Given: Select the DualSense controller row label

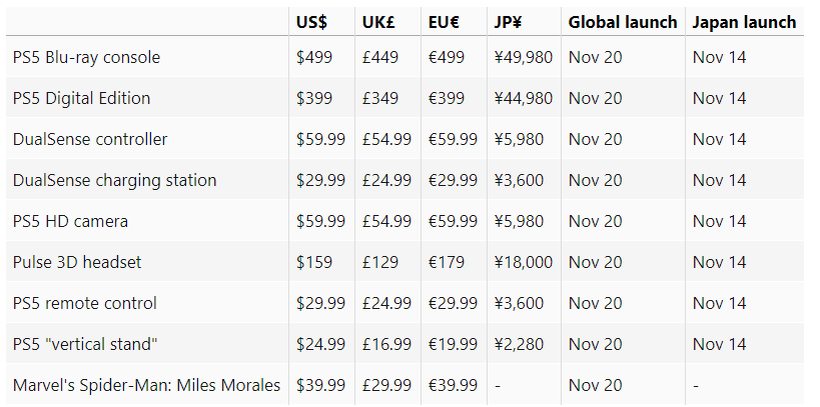Looking at the screenshot, I should [x=90, y=139].
